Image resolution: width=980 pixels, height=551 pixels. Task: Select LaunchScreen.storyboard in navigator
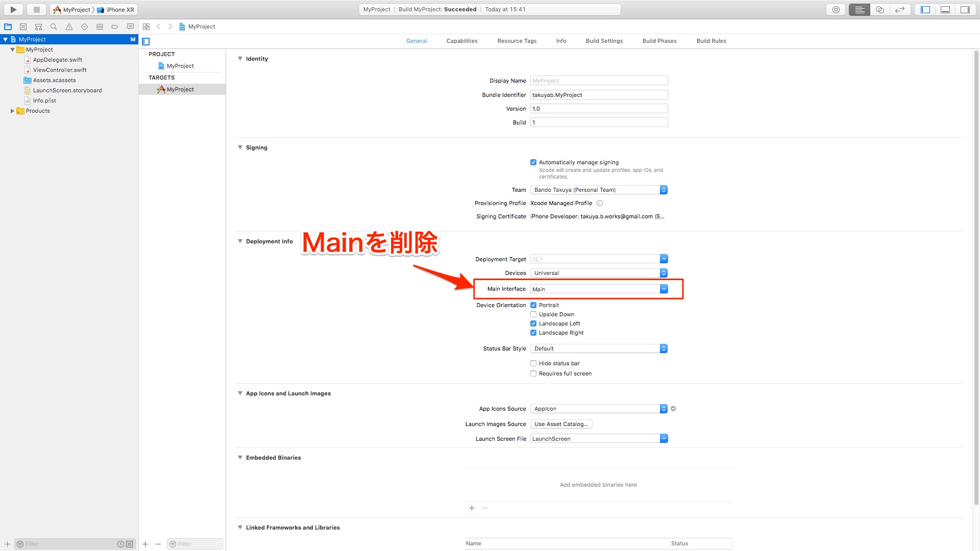(67, 90)
